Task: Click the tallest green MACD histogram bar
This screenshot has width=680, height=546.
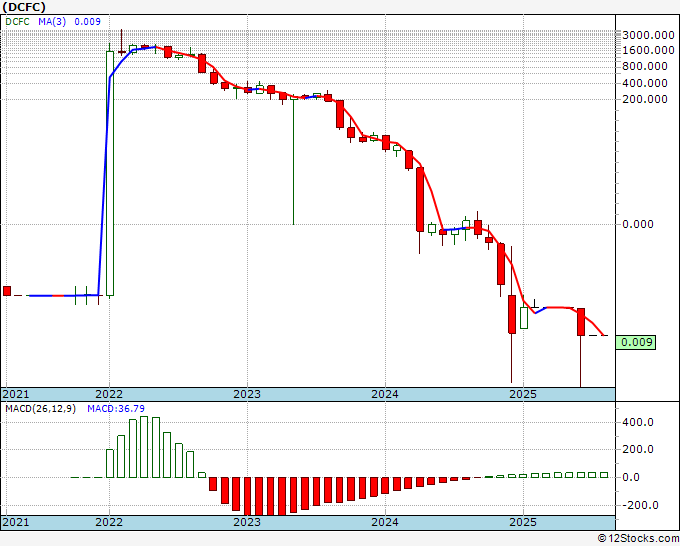Action: pos(144,447)
